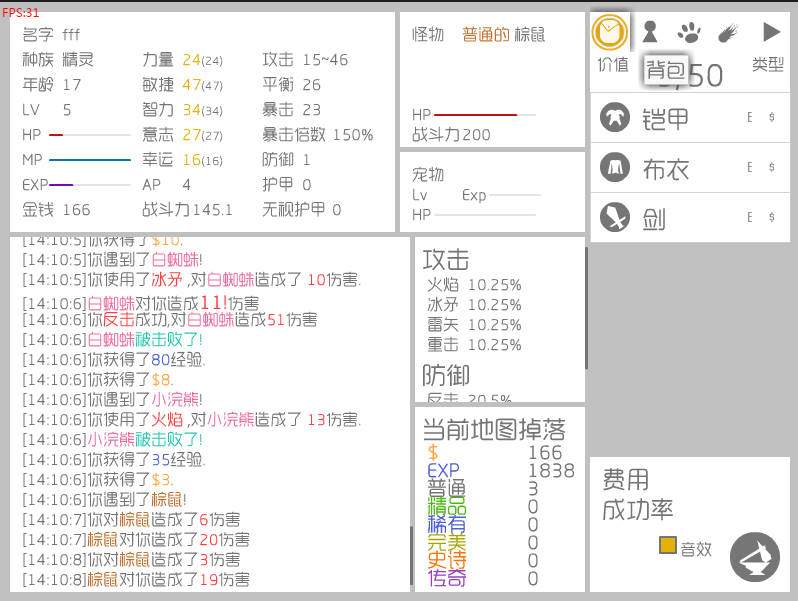Viewport: 798px width, 601px height.
Task: Select the 铠甲 item name
Action: click(665, 119)
